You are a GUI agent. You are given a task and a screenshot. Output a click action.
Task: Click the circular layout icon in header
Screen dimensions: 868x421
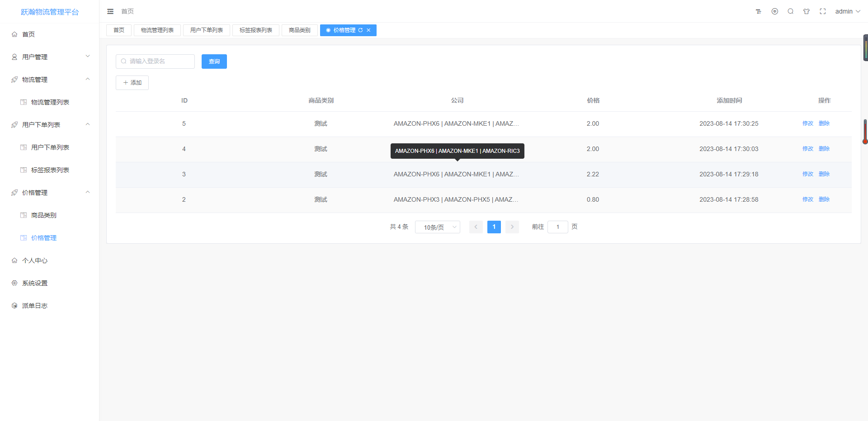(x=775, y=11)
